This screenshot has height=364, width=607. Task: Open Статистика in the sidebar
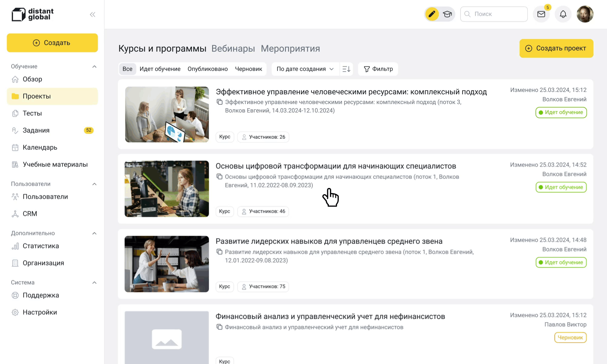(41, 246)
